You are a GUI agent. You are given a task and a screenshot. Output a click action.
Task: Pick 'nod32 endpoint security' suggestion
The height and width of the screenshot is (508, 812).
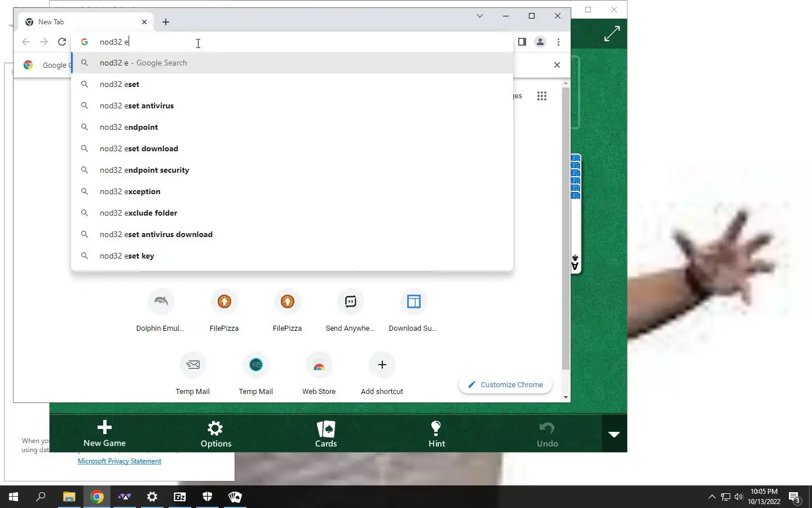[x=292, y=170]
